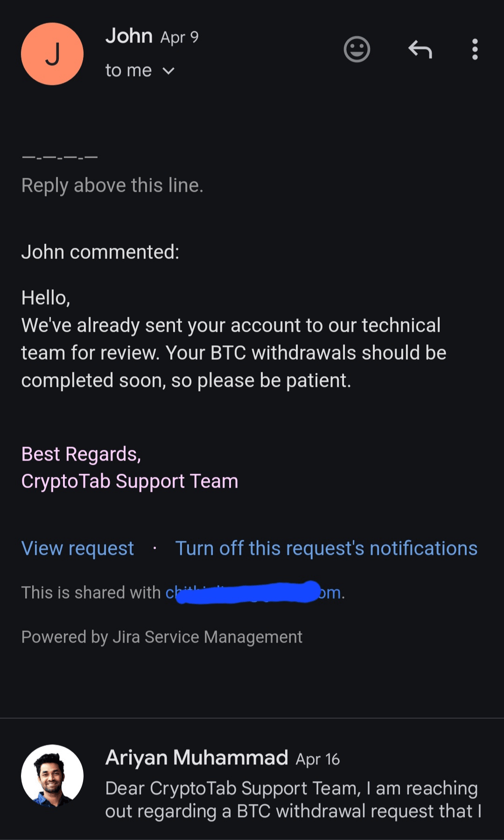Reply to John's email with arrow icon

click(420, 49)
